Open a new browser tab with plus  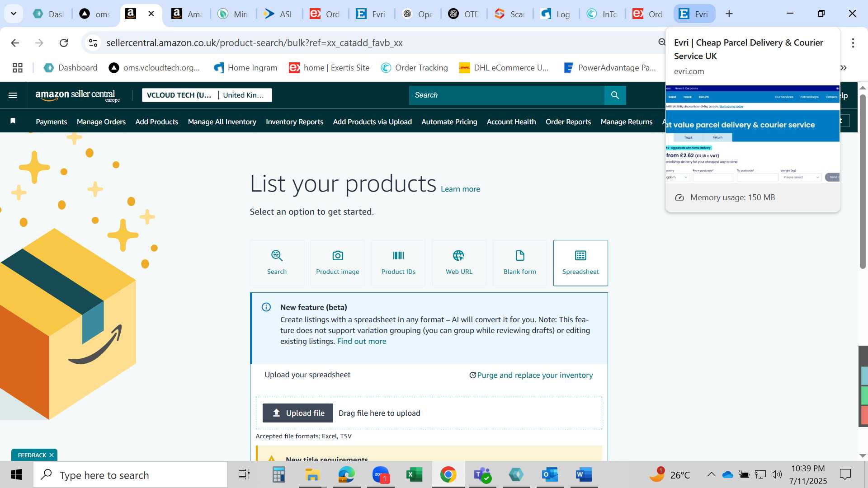click(729, 14)
